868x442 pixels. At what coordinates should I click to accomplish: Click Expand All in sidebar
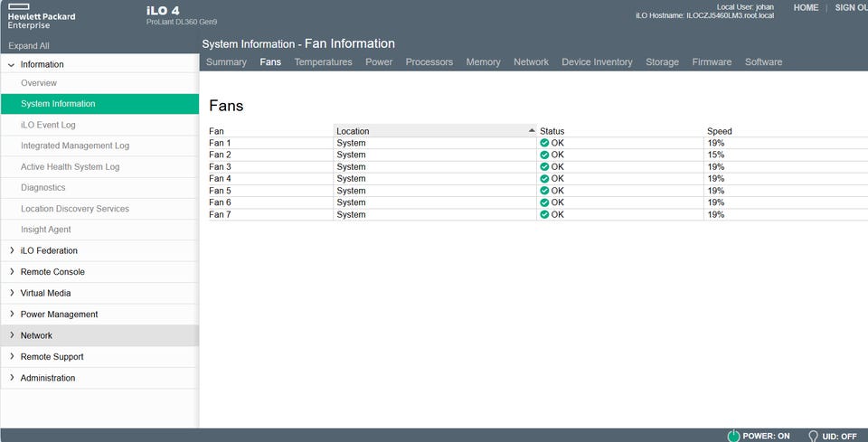click(29, 46)
